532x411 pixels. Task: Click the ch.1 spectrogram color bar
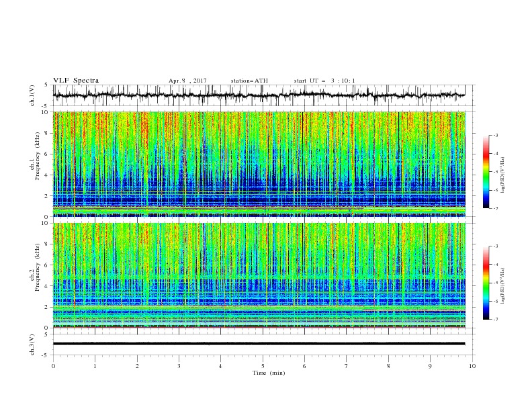click(486, 172)
